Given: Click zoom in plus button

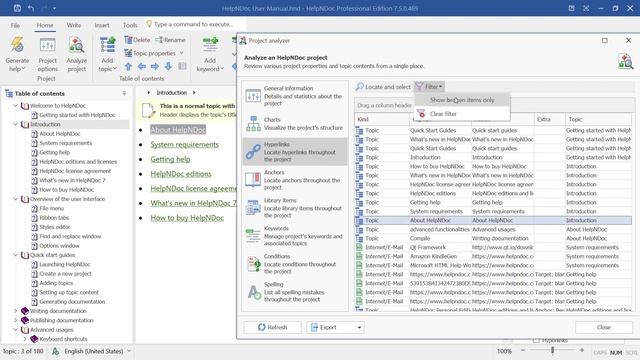Looking at the screenshot, I should click(x=582, y=350).
